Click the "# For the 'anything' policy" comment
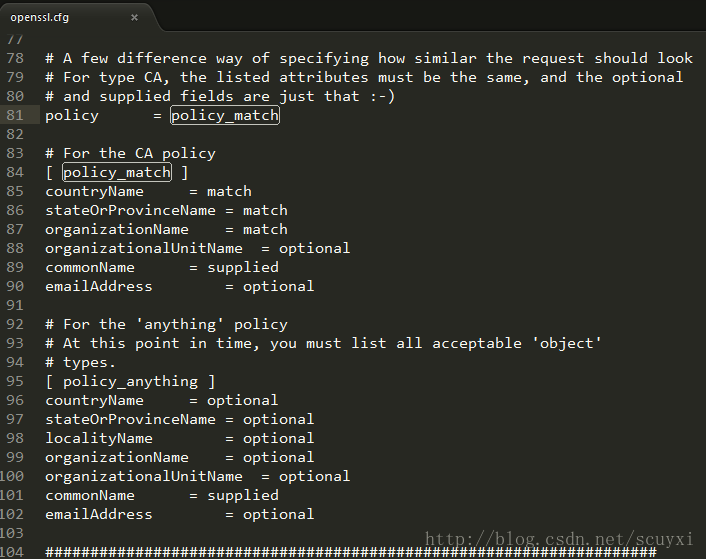 (x=166, y=325)
